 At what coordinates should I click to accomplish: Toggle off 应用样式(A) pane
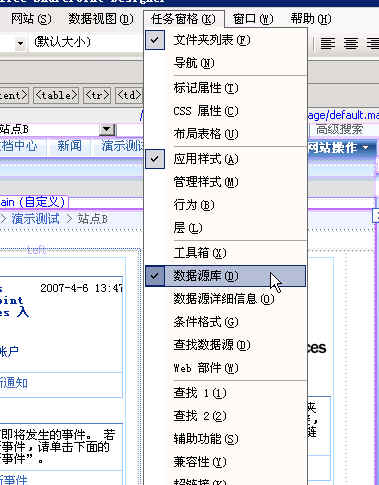click(226, 159)
